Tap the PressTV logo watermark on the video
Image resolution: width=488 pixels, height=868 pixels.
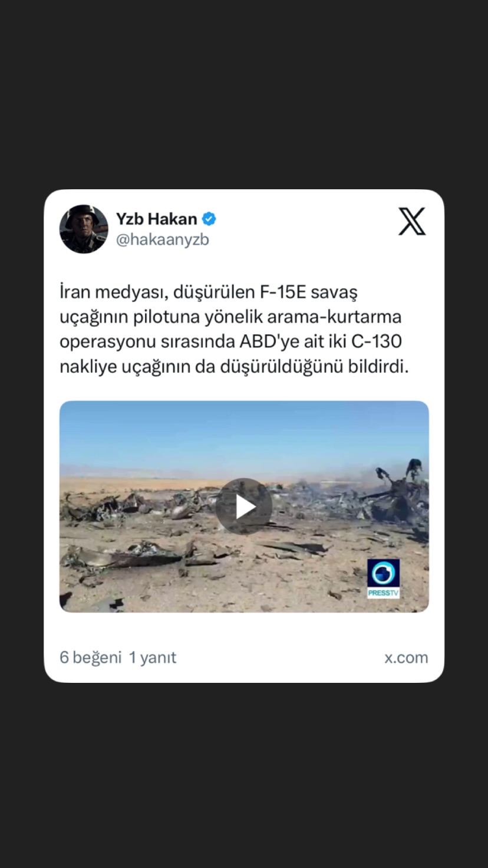pyautogui.click(x=383, y=578)
